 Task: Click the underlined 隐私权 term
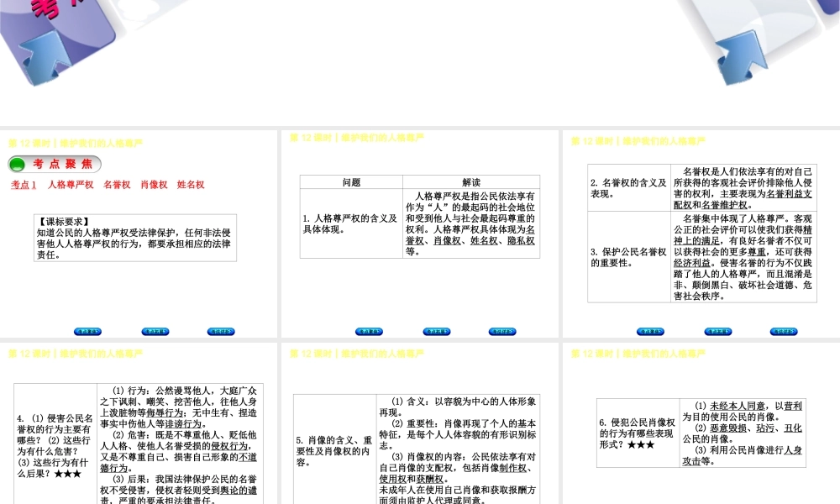pos(521,240)
